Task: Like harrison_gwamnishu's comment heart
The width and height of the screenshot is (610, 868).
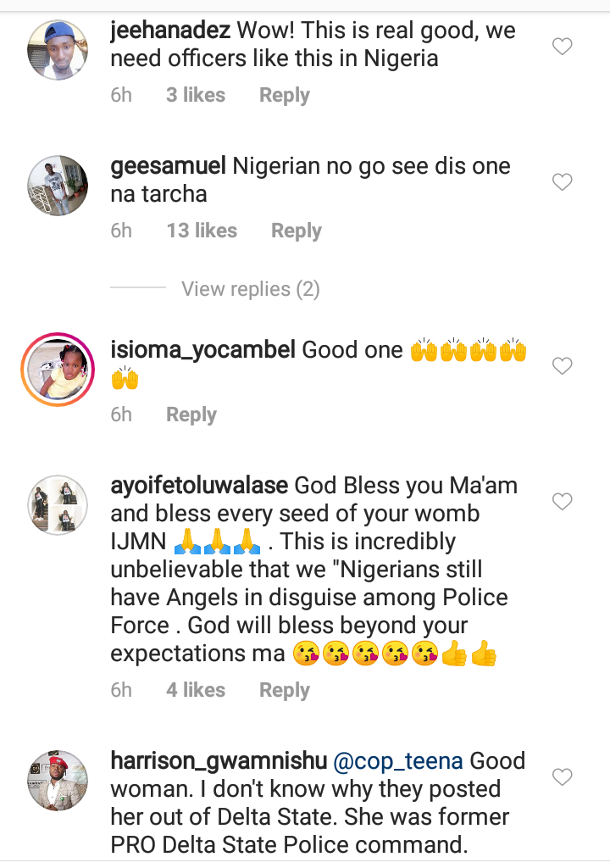Action: (x=563, y=776)
